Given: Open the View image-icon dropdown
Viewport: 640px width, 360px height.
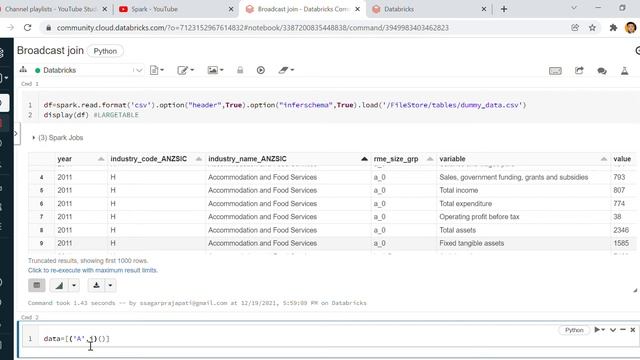Looking at the screenshot, I should (215, 70).
